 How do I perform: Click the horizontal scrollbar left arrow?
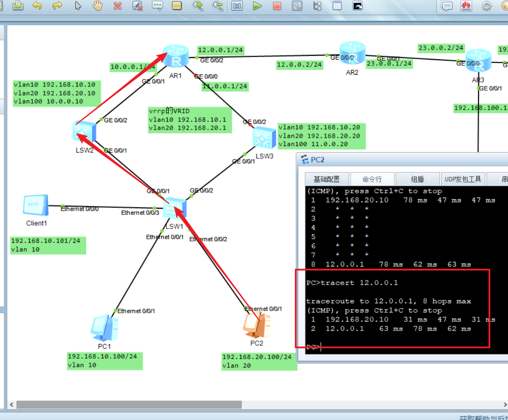[11, 405]
